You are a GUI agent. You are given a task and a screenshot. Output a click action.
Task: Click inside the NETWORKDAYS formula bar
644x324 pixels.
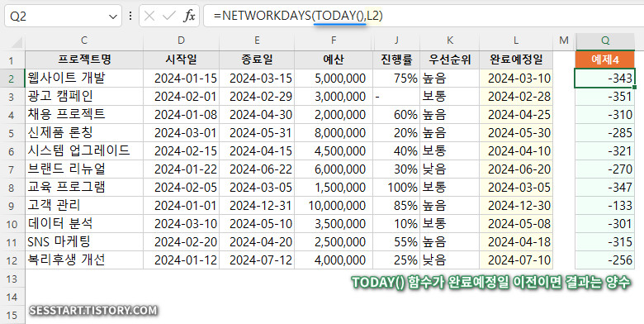click(423, 16)
